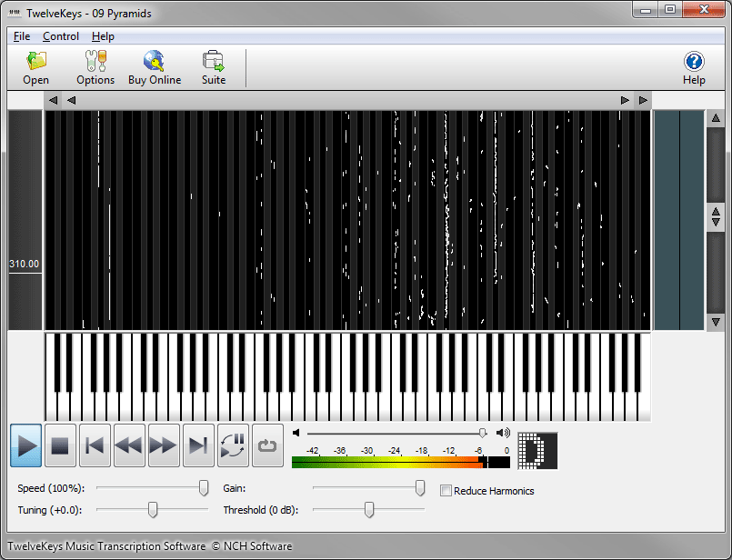Open an audio file with Open icon
Viewport: 732px width, 560px height.
pyautogui.click(x=36, y=61)
